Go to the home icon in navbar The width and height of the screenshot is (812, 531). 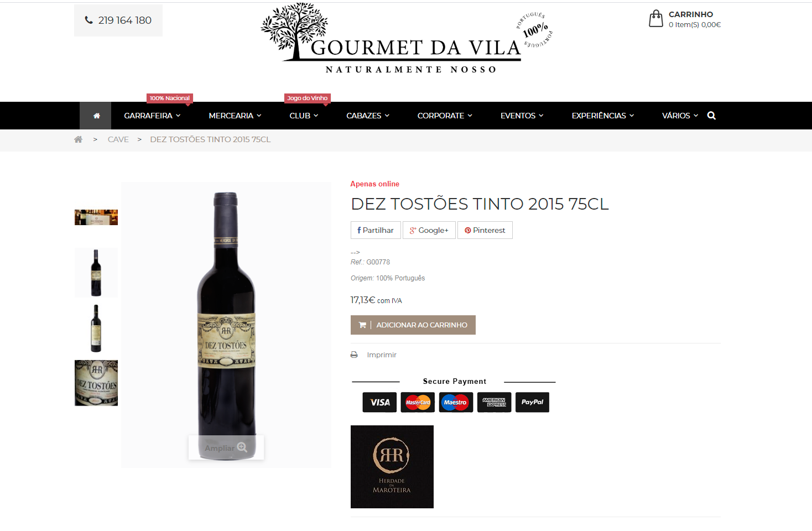(x=96, y=116)
